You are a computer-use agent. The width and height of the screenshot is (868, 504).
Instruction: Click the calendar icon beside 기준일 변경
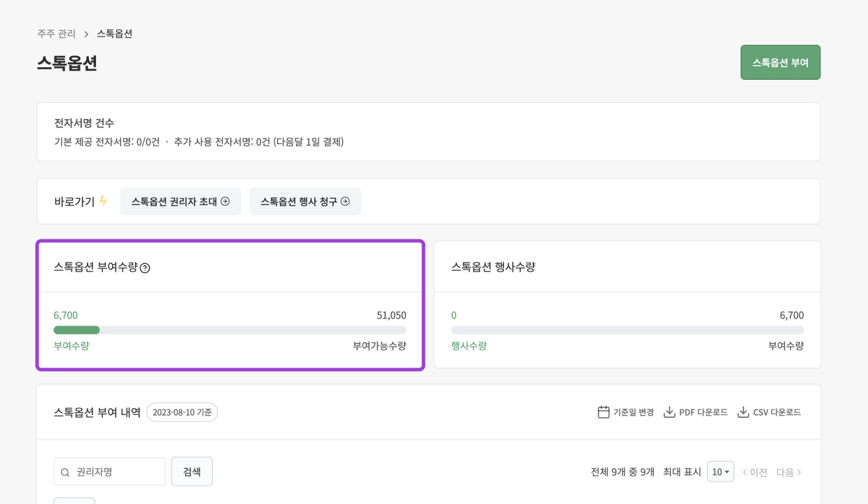point(603,412)
